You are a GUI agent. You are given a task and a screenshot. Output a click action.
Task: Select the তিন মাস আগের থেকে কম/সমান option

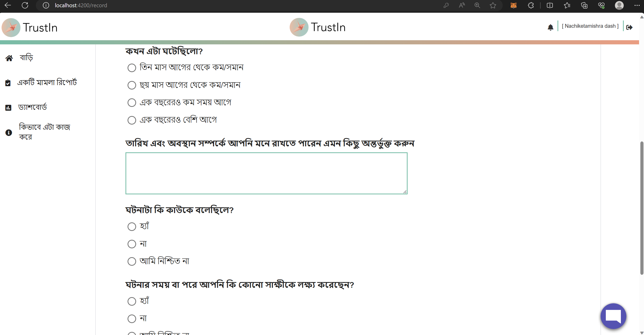pos(132,68)
